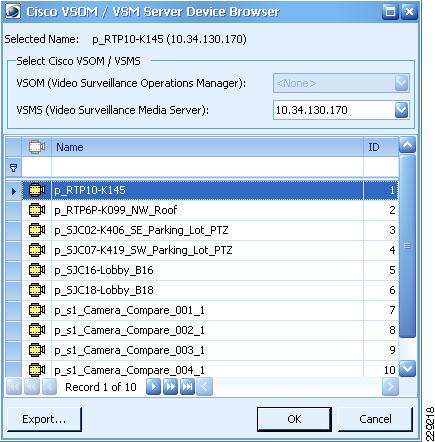The image size is (435, 442).
Task: Click camera icon beside p_s1_Camera_Compare_002_1
Action: click(x=37, y=330)
